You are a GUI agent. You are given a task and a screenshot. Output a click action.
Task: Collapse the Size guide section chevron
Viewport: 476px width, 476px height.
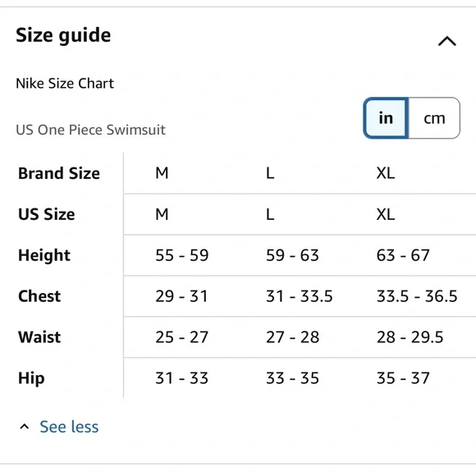(x=446, y=41)
